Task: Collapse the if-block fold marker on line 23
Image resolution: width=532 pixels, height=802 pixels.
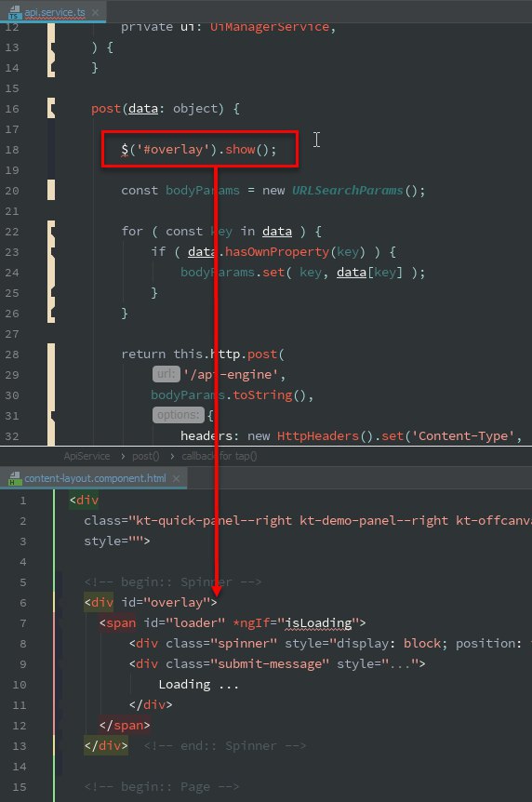Action: point(51,251)
